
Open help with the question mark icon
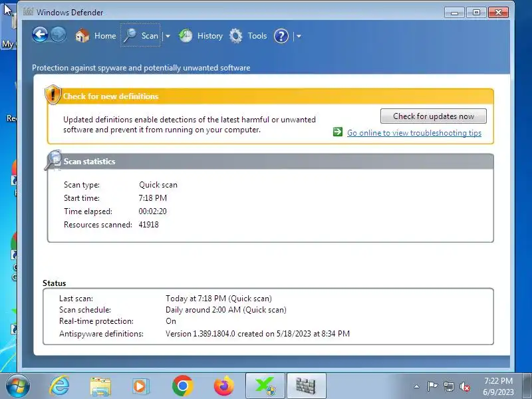coord(281,36)
